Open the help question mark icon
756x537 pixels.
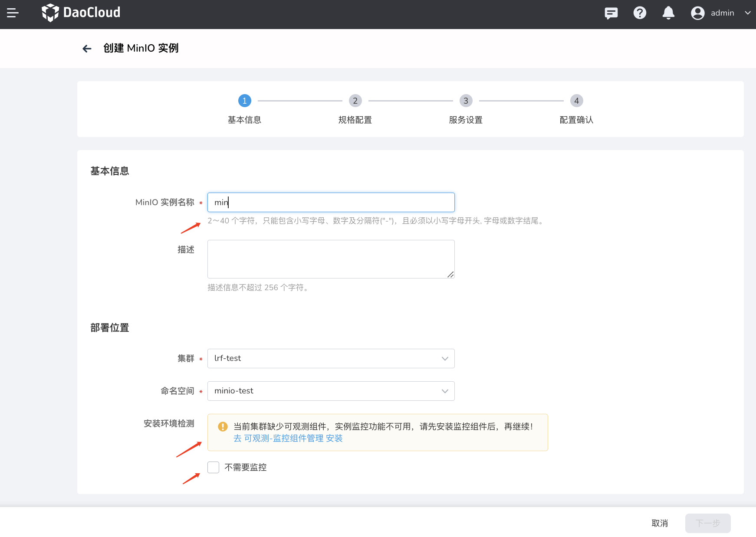click(x=640, y=13)
